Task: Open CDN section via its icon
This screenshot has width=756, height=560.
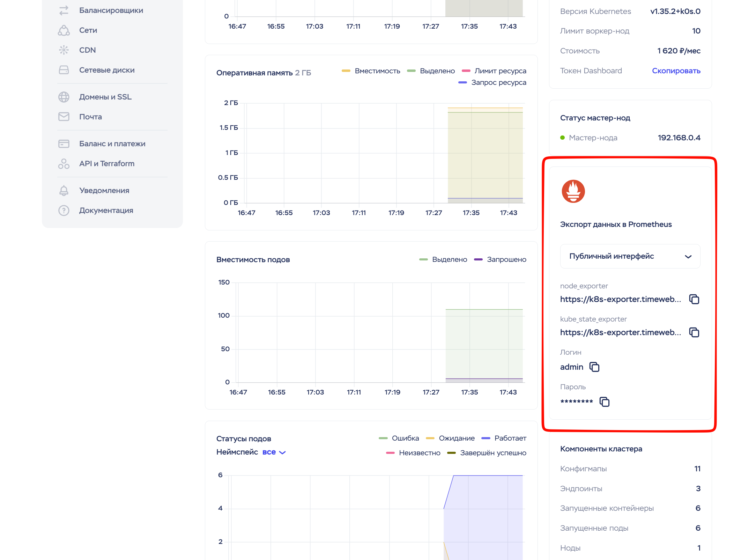Action: [x=64, y=50]
